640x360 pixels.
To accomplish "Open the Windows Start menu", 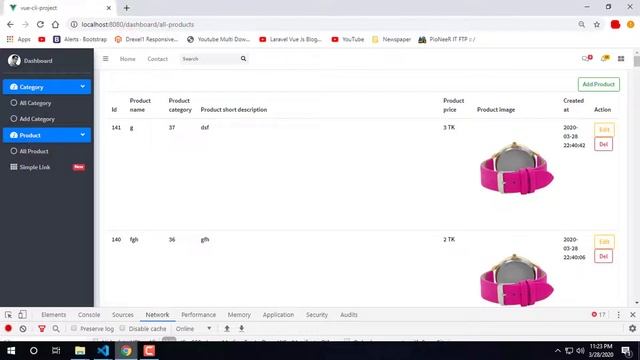I will pyautogui.click(x=11, y=351).
